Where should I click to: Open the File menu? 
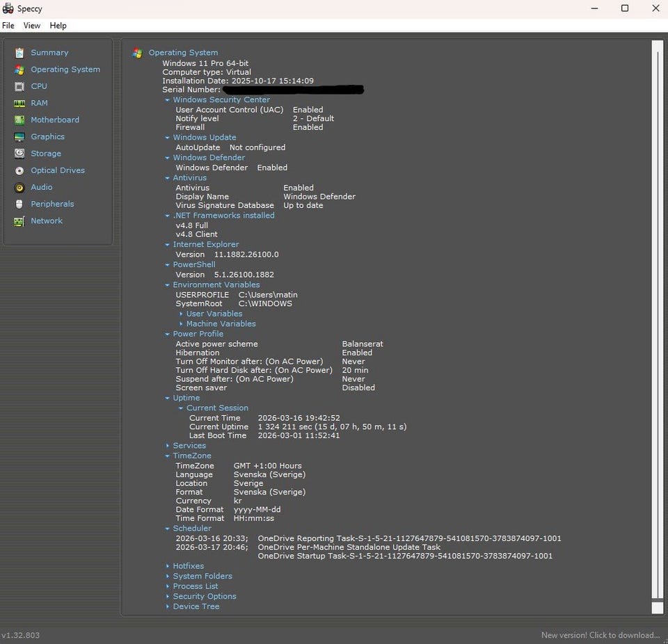[x=8, y=26]
